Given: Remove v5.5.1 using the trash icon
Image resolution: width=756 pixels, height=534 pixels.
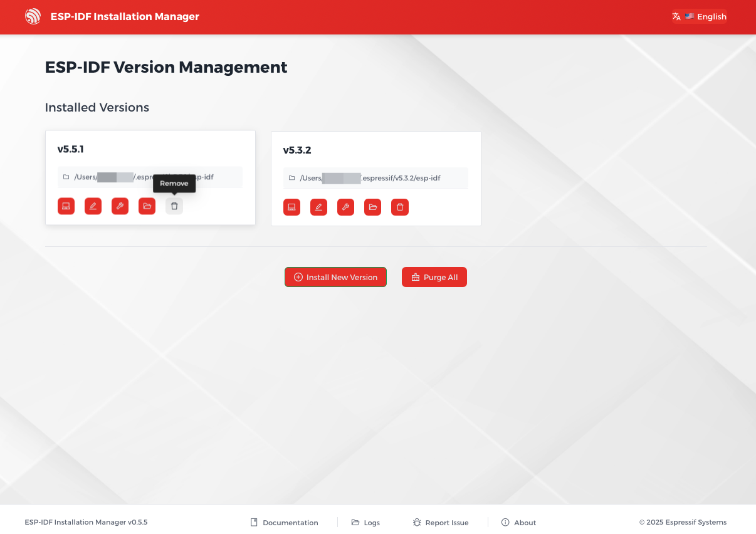Looking at the screenshot, I should tap(174, 206).
